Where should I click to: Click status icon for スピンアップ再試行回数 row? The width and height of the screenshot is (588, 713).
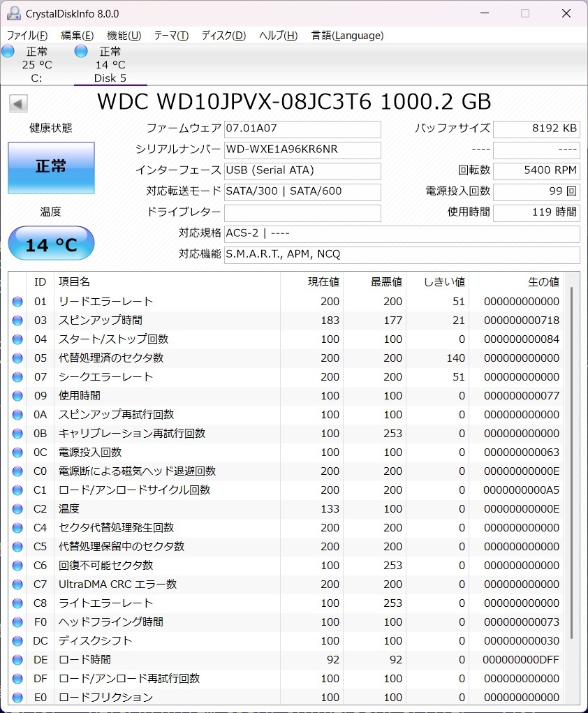[17, 415]
